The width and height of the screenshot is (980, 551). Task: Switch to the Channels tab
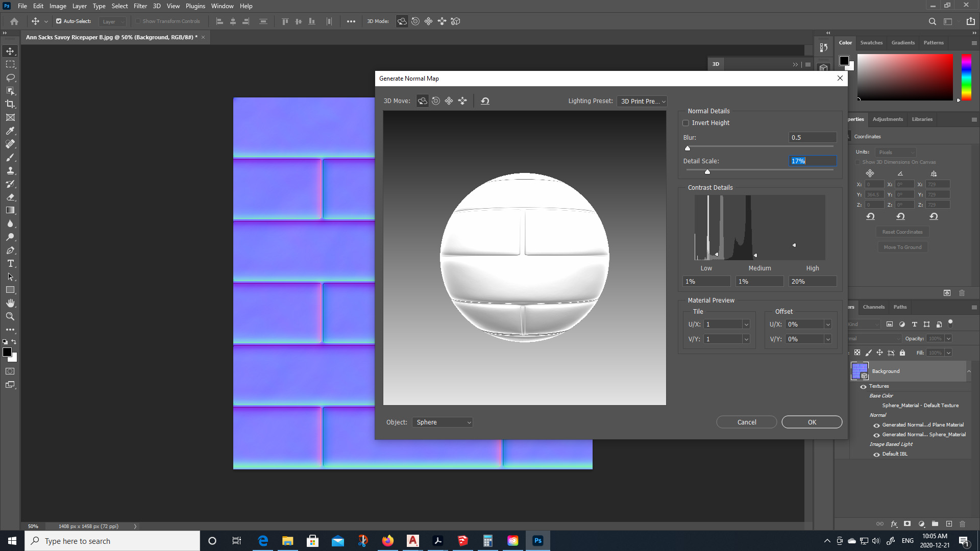873,307
